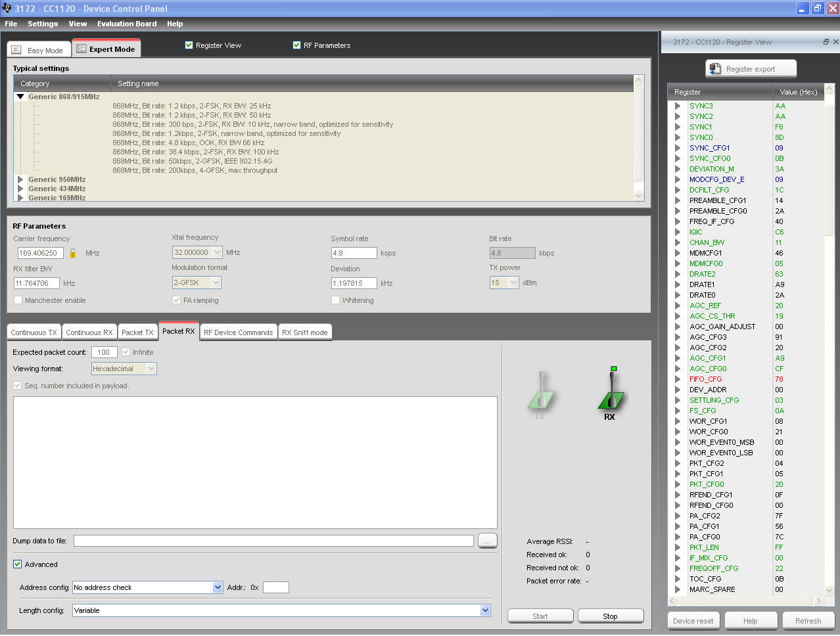Enable the Manchester enable checkbox
The width and height of the screenshot is (840, 636).
(x=18, y=300)
